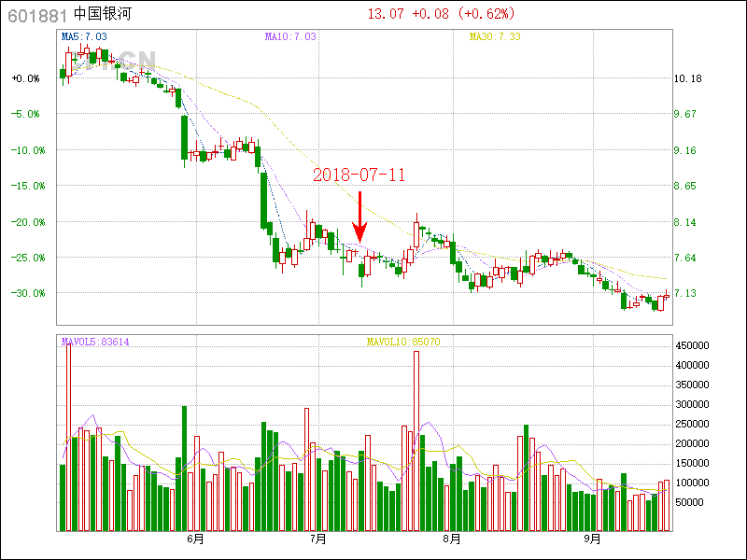Viewport: 747px width, 560px height.
Task: Click the red down arrow marker
Action: 359,218
